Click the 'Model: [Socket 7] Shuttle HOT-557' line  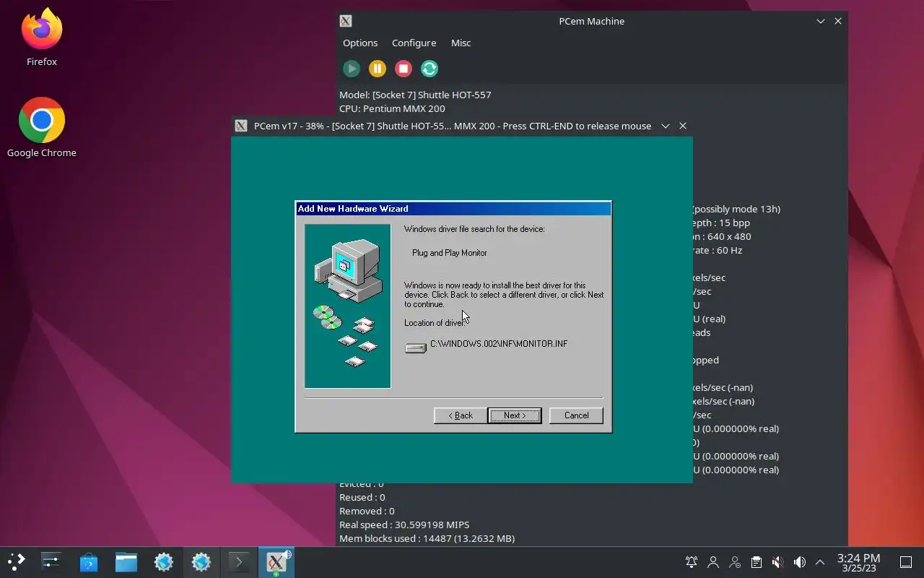coord(415,95)
